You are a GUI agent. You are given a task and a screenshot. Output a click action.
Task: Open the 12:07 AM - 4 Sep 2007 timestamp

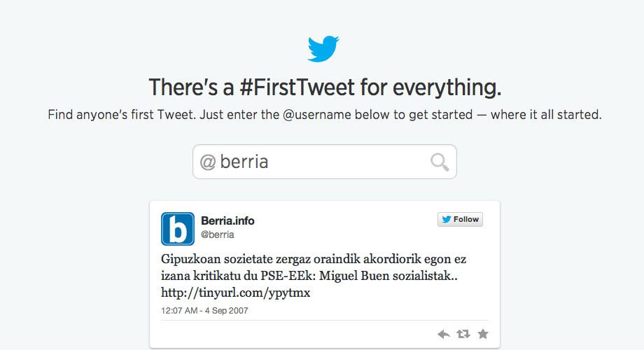click(x=204, y=311)
